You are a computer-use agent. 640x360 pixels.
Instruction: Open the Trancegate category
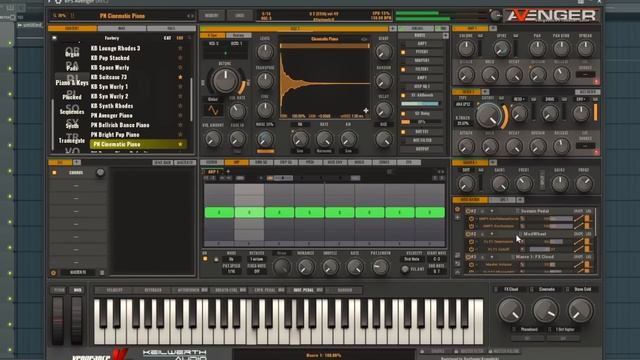pos(72,140)
